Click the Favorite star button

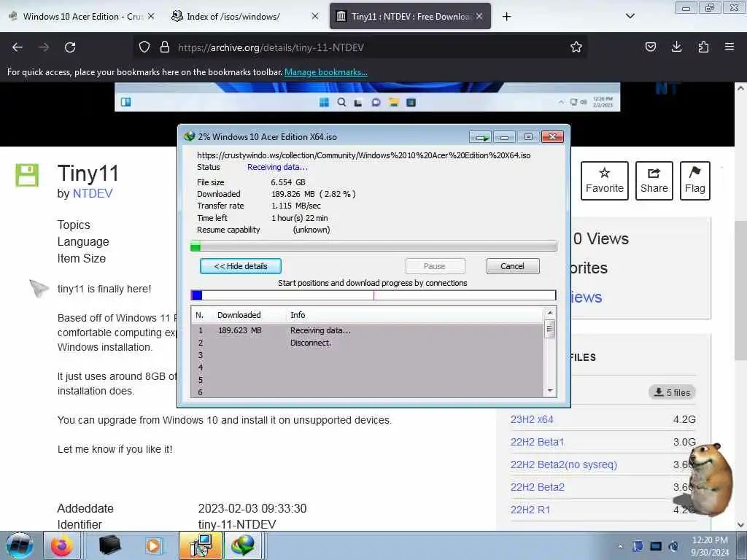pos(605,181)
